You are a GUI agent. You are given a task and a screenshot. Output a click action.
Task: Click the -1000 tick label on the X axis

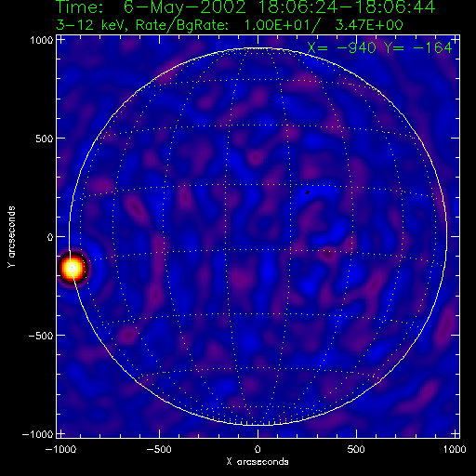[x=60, y=449]
